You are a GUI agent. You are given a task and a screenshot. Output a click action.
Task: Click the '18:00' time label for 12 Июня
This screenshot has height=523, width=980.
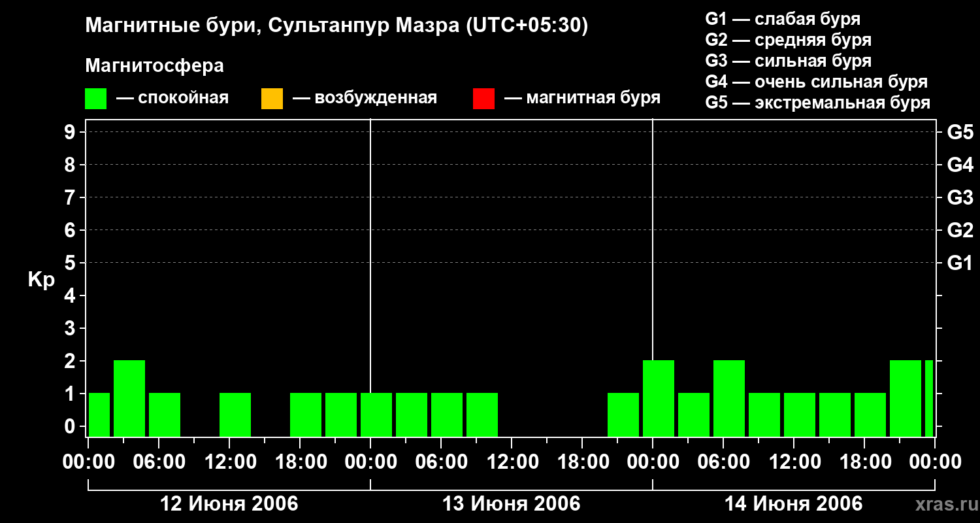[x=300, y=462]
